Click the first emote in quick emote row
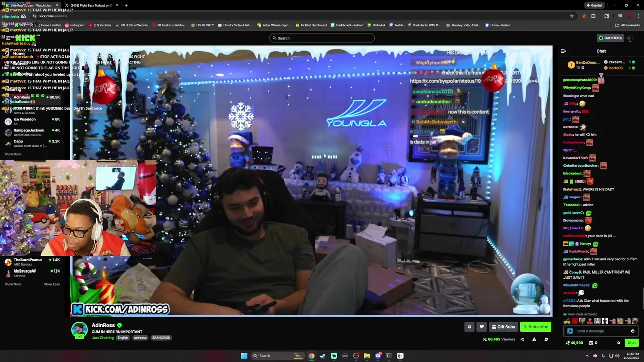The height and width of the screenshot is (362, 644). (567, 321)
